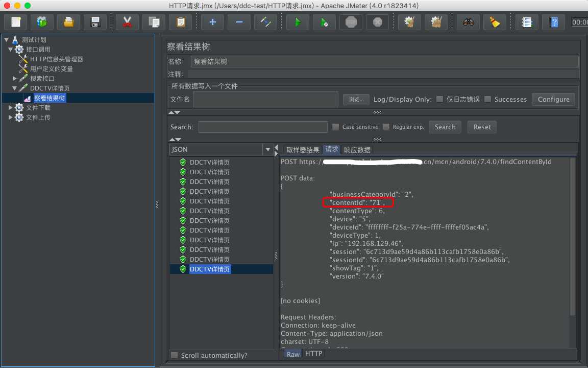Image resolution: width=588 pixels, height=368 pixels.
Task: Click the Shutdown test icon
Action: (x=378, y=22)
